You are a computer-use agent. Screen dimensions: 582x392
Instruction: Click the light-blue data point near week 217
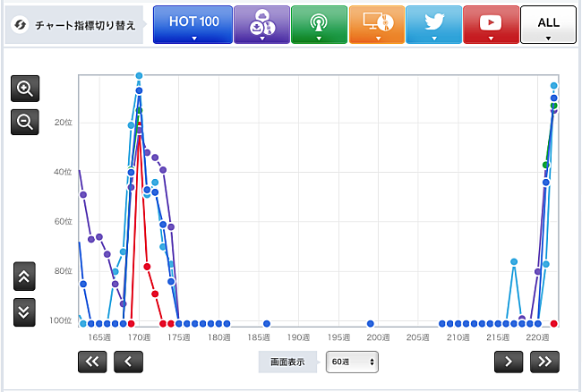tap(514, 261)
